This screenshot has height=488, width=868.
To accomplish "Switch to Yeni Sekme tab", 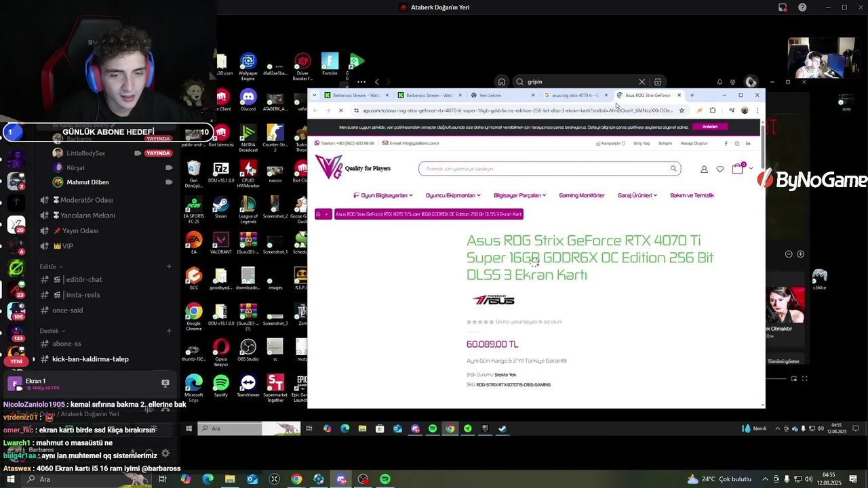I will click(502, 96).
